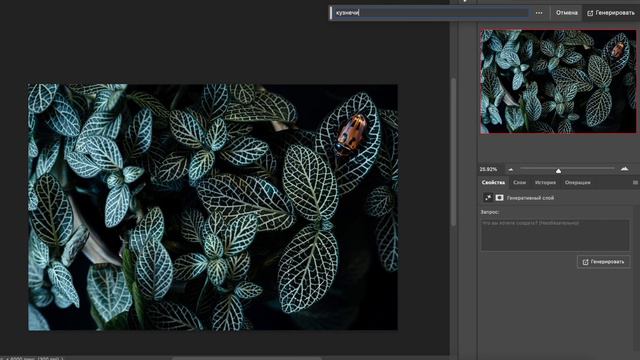Click the zoom out small mountains icon

(511, 169)
